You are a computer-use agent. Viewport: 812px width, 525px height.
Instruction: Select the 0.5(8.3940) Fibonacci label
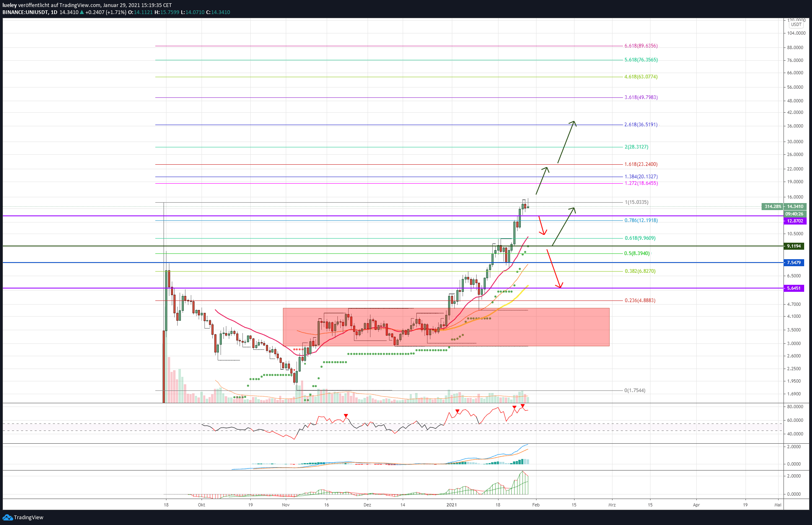[x=637, y=253]
